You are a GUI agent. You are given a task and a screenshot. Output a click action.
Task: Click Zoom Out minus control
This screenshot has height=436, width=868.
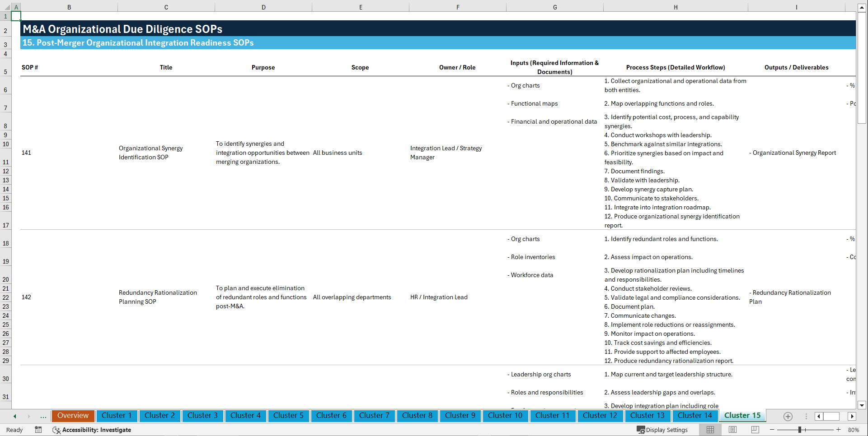772,430
